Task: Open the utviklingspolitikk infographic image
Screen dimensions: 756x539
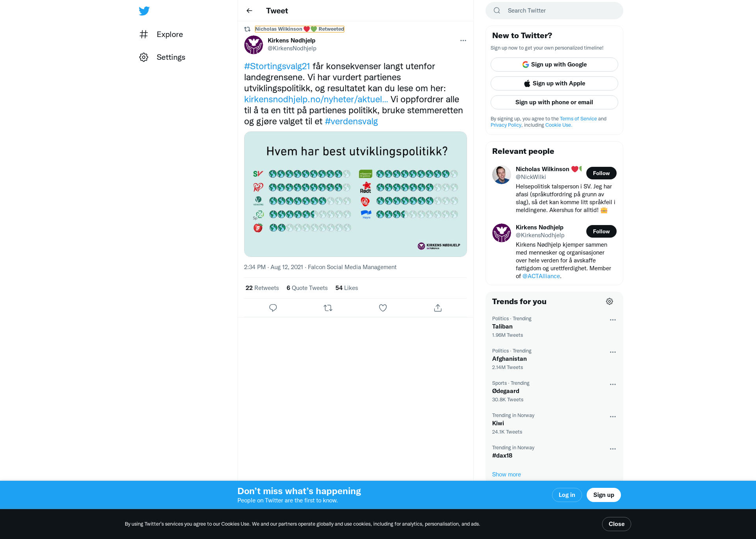Action: pyautogui.click(x=356, y=194)
